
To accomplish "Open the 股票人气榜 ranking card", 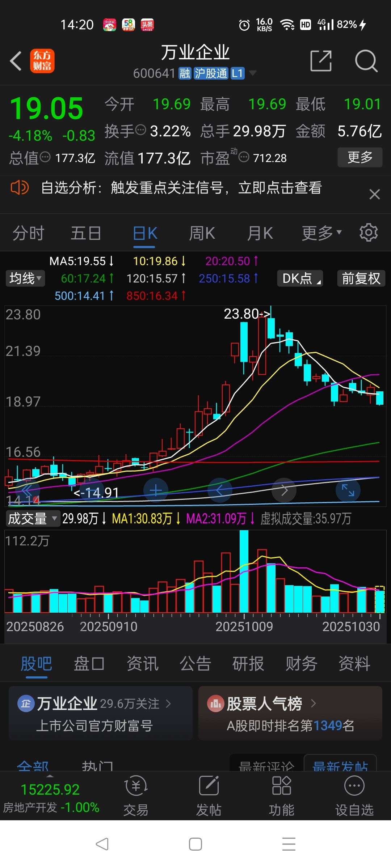I will pos(290,713).
